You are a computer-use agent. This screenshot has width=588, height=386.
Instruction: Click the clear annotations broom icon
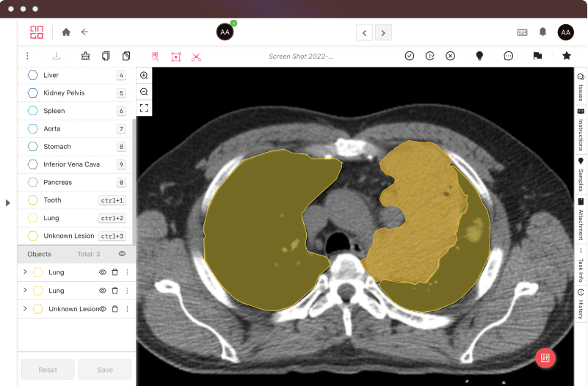pyautogui.click(x=85, y=56)
